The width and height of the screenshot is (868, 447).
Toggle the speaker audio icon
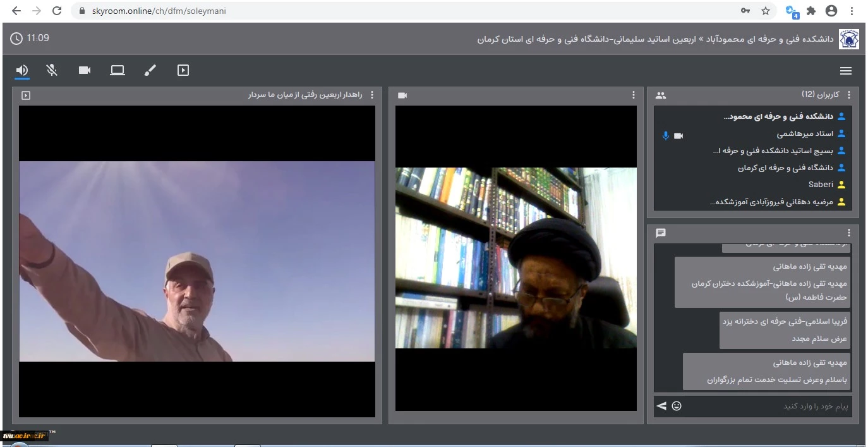click(22, 70)
